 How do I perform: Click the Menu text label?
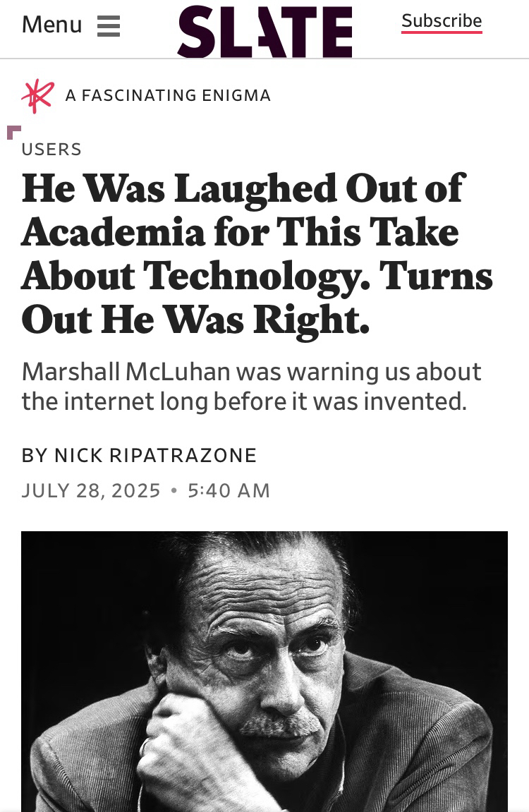click(x=51, y=25)
